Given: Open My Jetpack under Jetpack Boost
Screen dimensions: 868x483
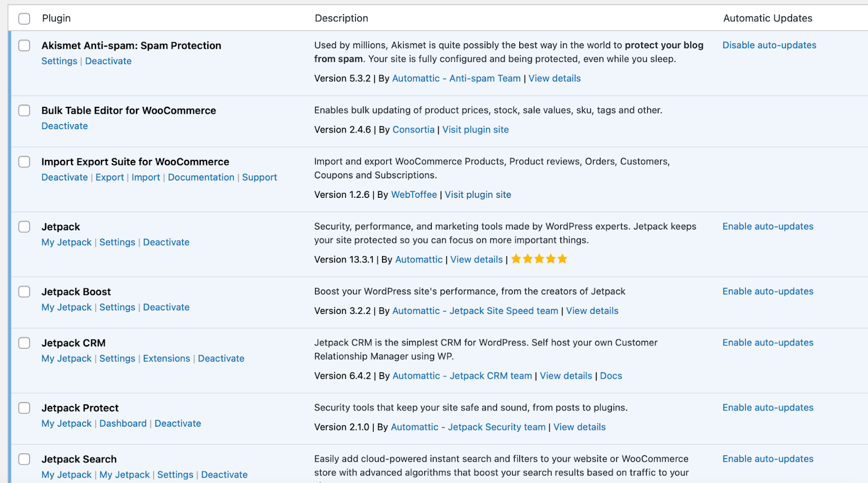Looking at the screenshot, I should (67, 308).
